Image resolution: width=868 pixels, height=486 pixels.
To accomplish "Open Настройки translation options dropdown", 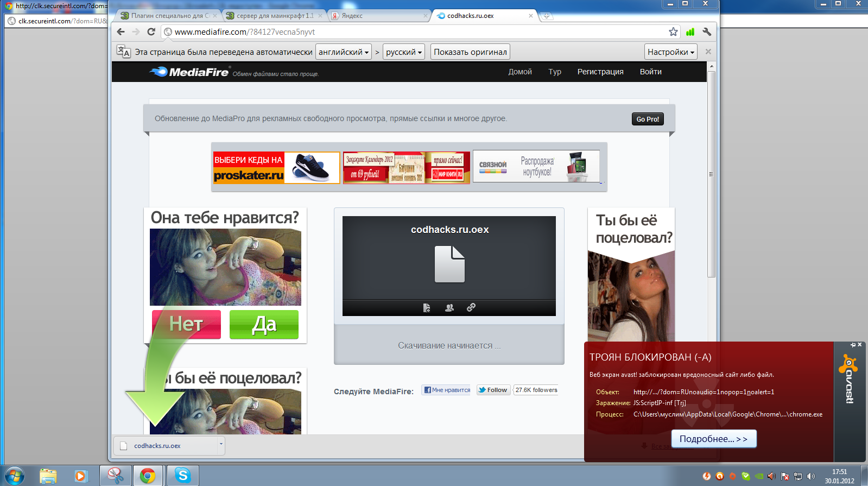I will click(671, 52).
